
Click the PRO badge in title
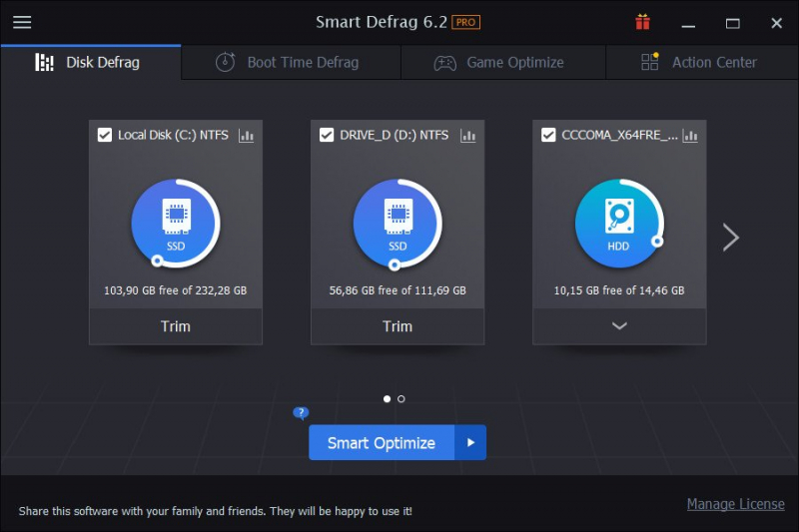coord(465,22)
